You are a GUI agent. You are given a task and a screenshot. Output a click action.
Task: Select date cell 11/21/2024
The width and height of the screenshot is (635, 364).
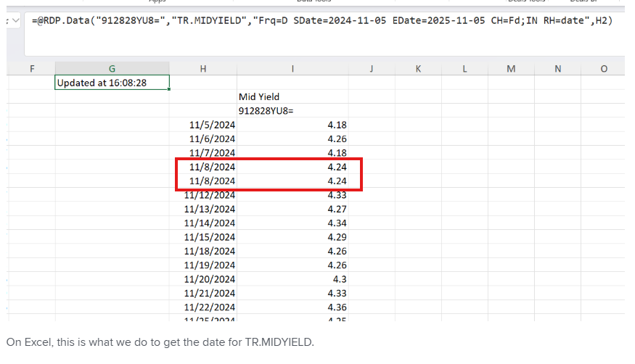203,293
